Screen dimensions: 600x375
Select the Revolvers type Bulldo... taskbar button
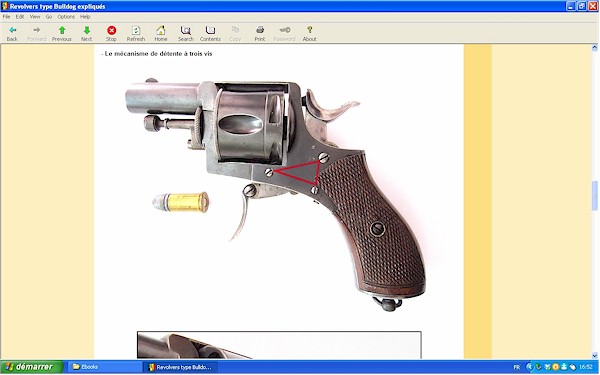180,367
